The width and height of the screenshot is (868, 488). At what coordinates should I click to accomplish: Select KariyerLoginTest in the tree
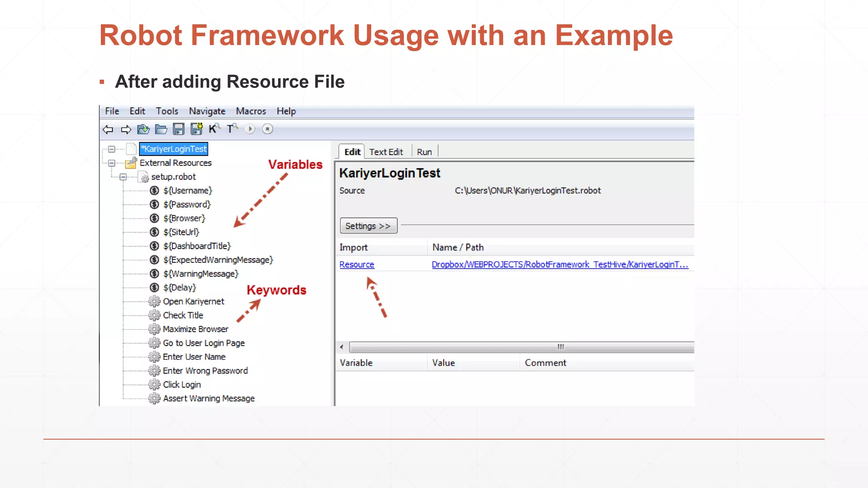174,149
